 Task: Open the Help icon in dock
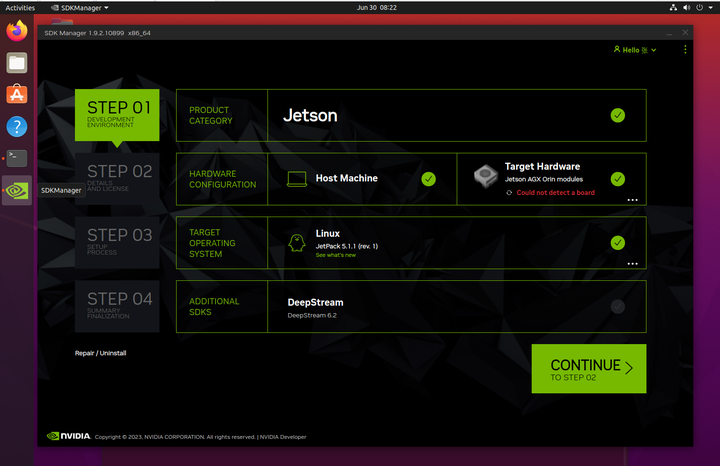pyautogui.click(x=17, y=126)
